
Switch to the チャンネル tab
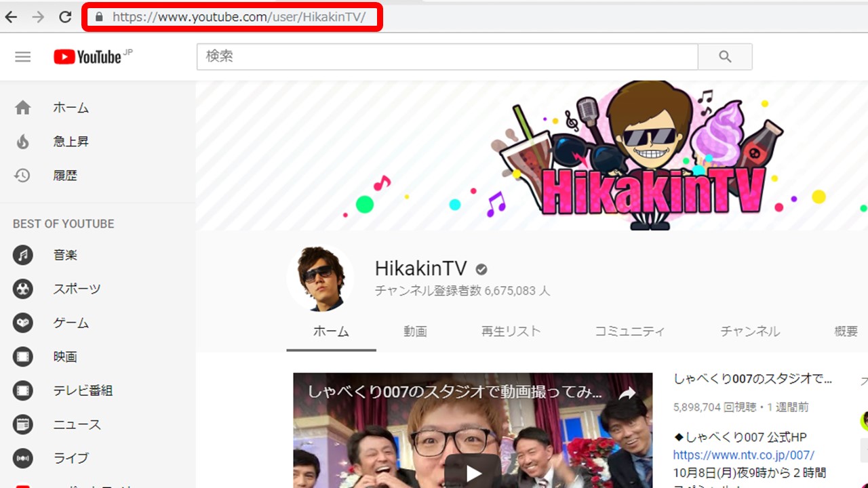click(x=750, y=331)
